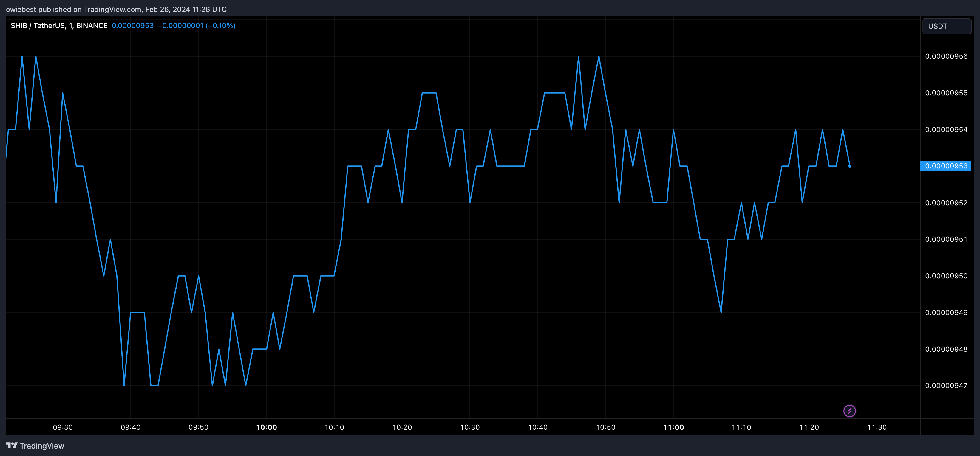
Task: Click the TradingView logo icon
Action: [11, 445]
